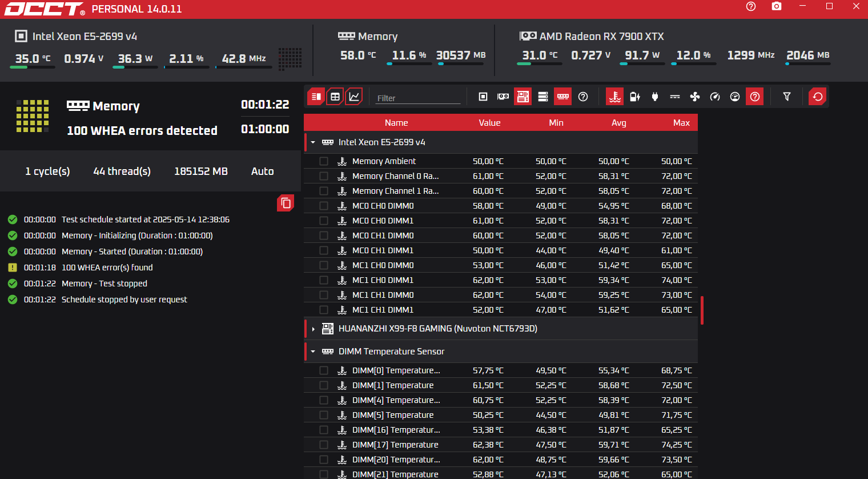Toggle unknown sensor type red question filter
The height and width of the screenshot is (479, 868).
pos(755,97)
